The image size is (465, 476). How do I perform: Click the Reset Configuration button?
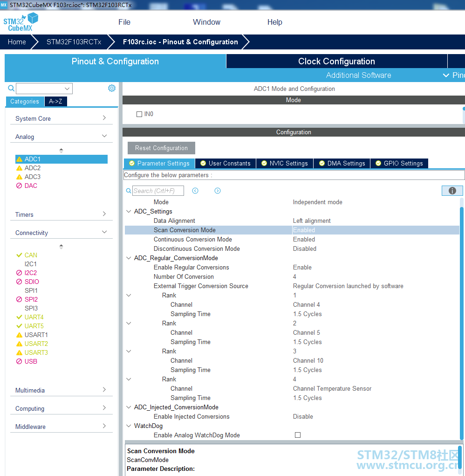click(x=161, y=148)
